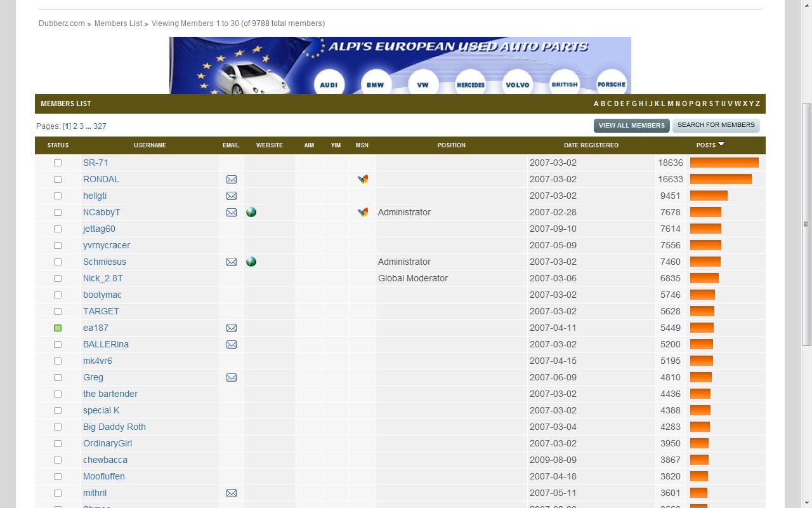Screen dimensions: 812x508
Task: Sort by Website column header
Action: coord(270,145)
